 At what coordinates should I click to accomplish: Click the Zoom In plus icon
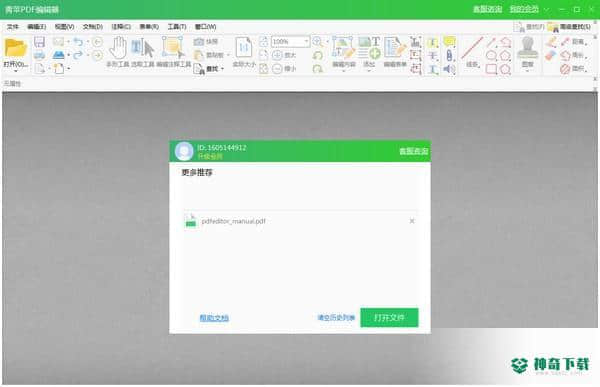277,55
